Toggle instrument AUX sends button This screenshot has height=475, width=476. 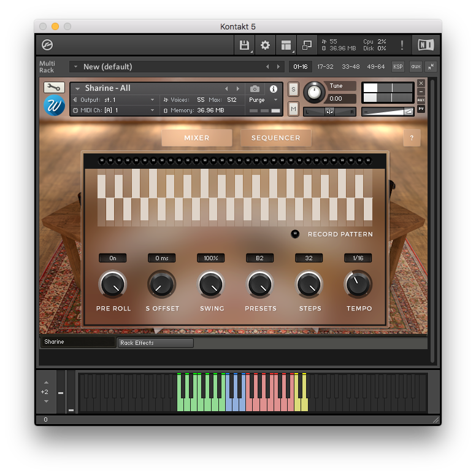point(421,100)
